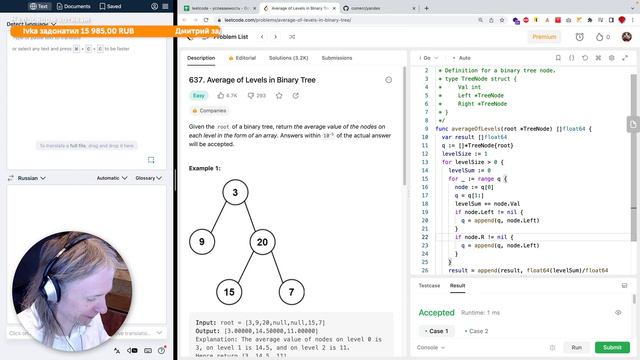Screen dimensions: 640x360
Task: Open the translator screen capture icon
Action: click(151, 160)
